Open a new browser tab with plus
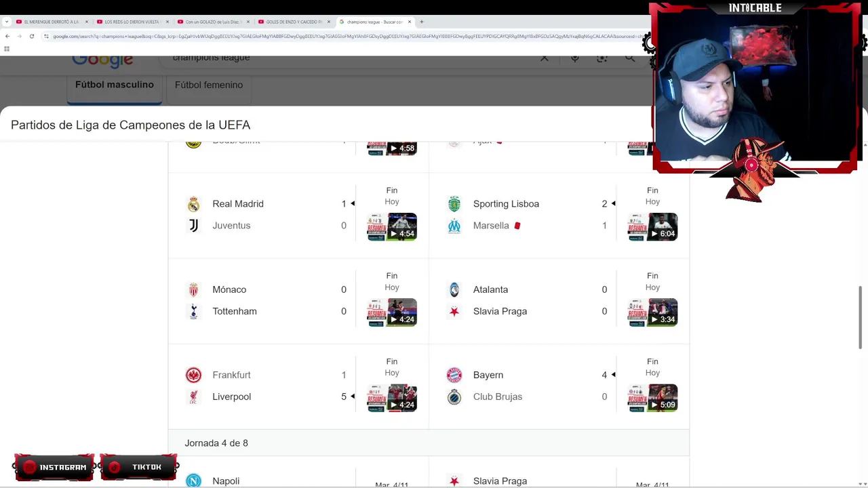868x488 pixels. pyautogui.click(x=421, y=22)
